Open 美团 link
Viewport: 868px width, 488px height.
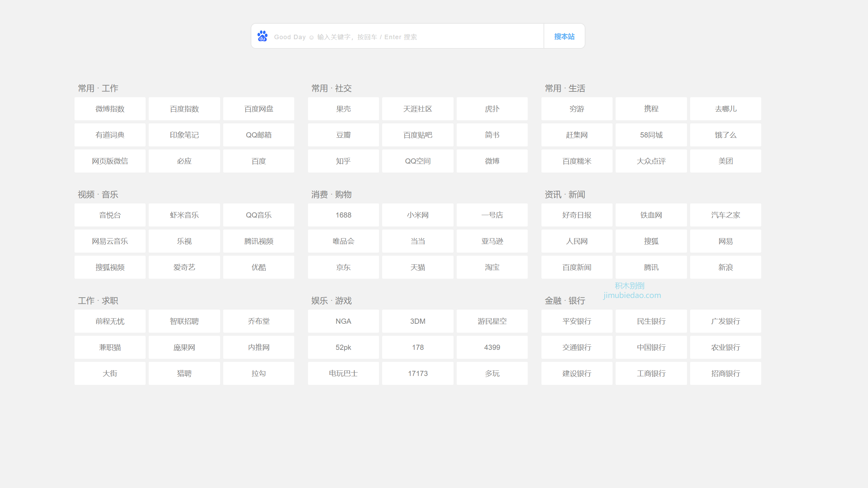click(x=726, y=161)
